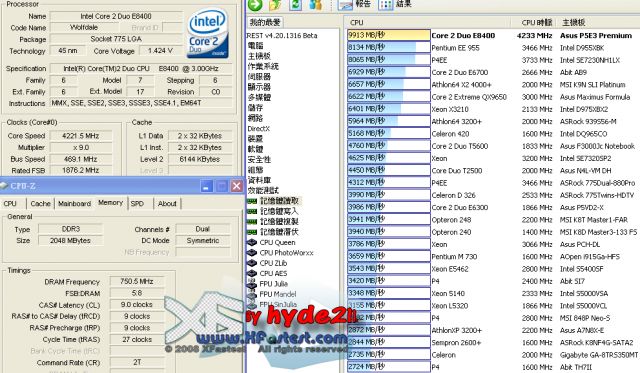
Task: Select the CPU PhotoWorxx benchmark entry
Action: [287, 253]
